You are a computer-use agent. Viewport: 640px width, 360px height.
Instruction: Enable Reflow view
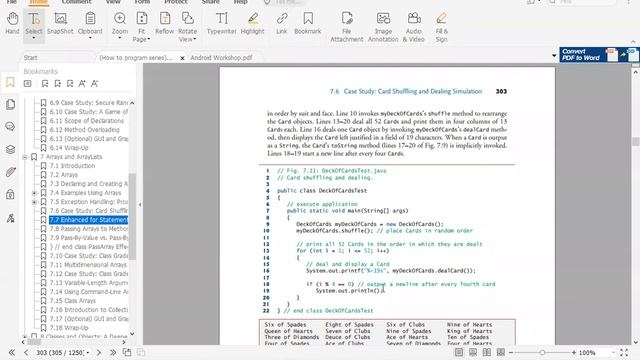tap(164, 23)
